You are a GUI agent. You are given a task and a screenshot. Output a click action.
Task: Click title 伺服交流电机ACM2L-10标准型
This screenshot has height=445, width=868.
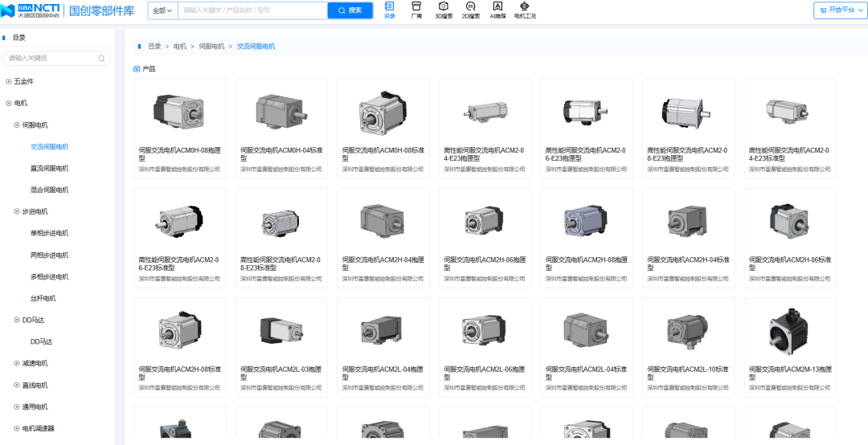coord(688,373)
